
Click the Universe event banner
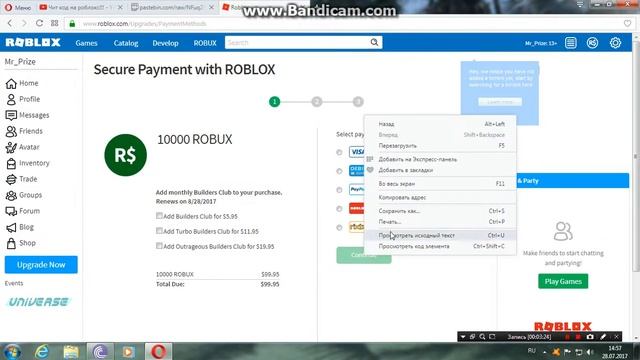[39, 302]
